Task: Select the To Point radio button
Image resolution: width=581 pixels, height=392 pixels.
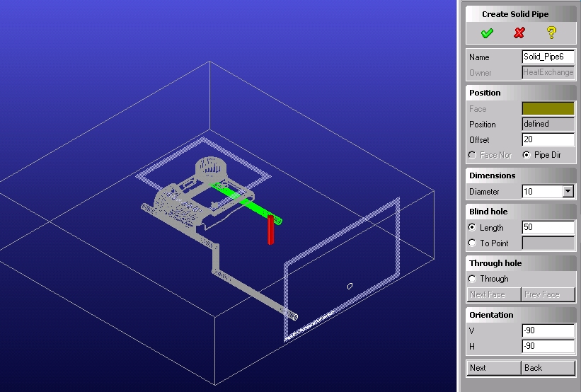Action: (472, 243)
